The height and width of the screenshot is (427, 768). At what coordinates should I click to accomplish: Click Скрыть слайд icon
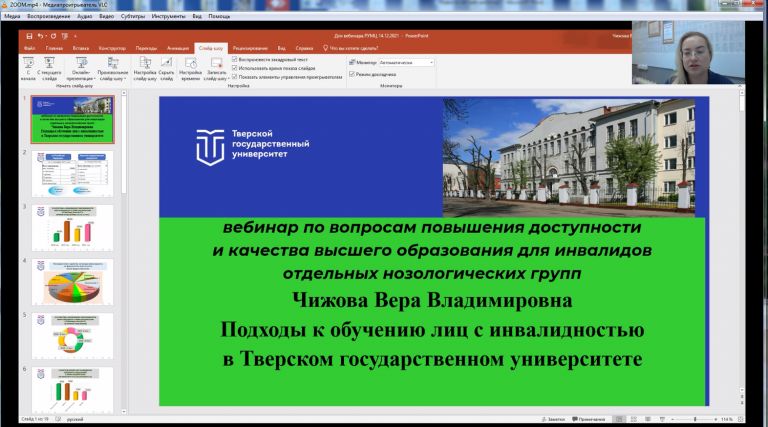click(x=167, y=67)
